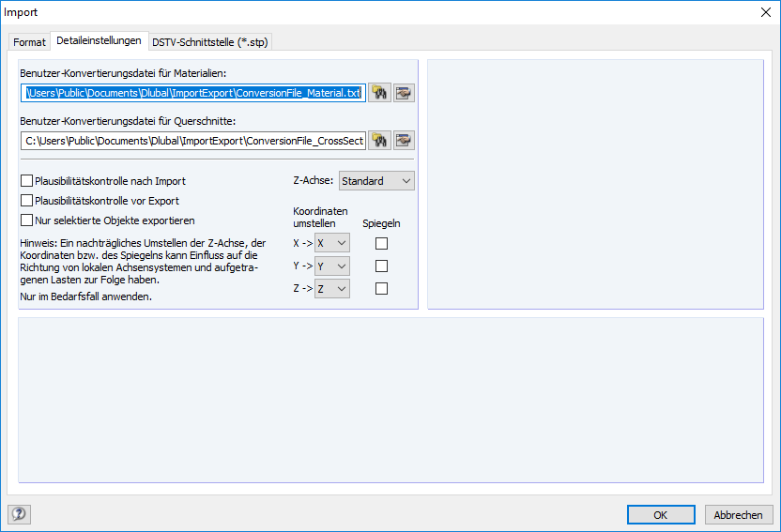
Task: Open the X -> coordinate dropdown
Action: click(332, 243)
